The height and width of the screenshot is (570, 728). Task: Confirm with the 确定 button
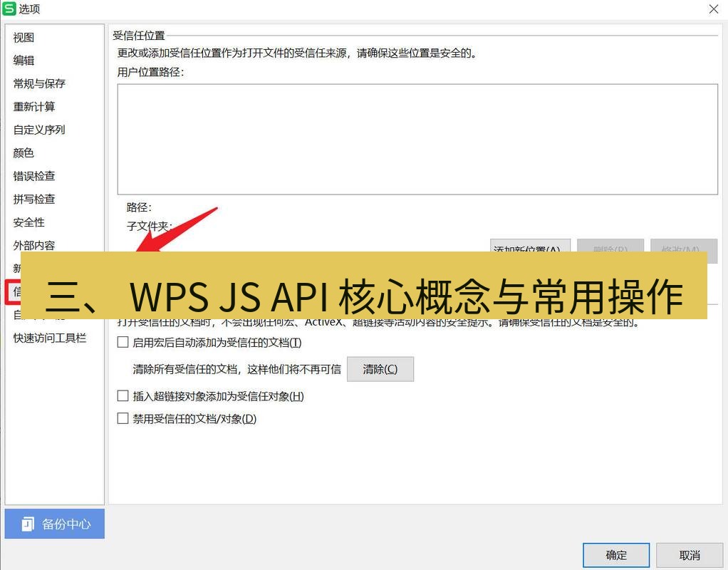[616, 555]
